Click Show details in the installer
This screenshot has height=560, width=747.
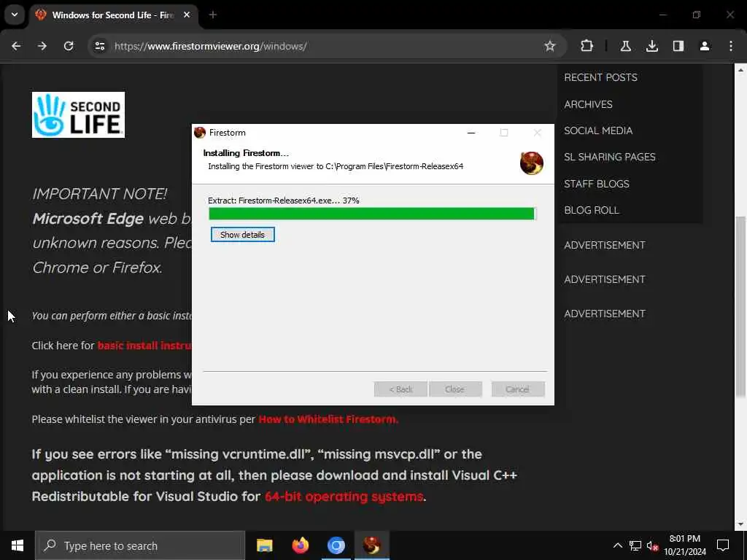(x=242, y=234)
